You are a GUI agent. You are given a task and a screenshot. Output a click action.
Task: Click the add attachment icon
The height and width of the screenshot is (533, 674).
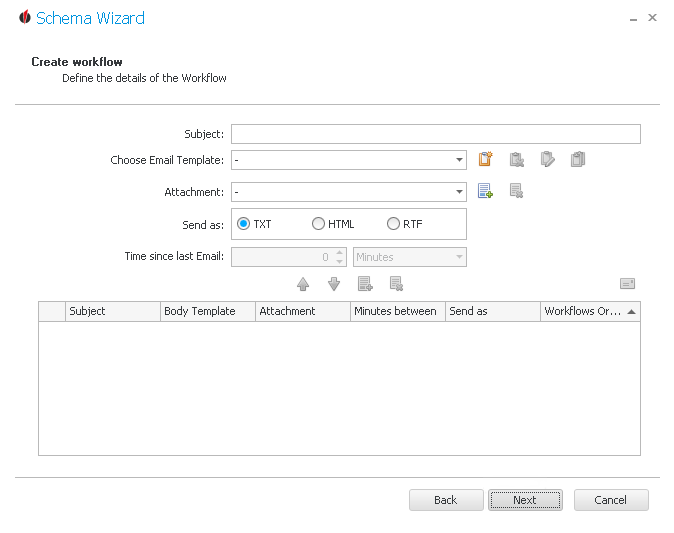point(485,190)
